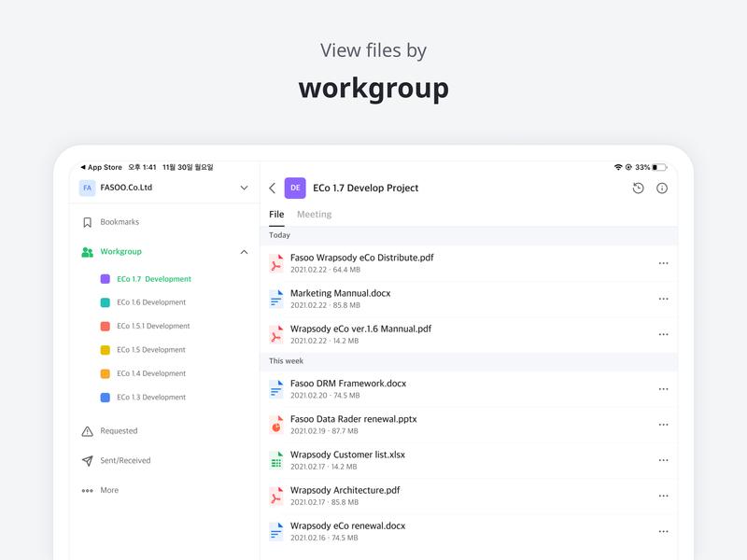Click docx icon of Wrapsody eCo renewal.docx
The image size is (747, 560).
tap(275, 531)
